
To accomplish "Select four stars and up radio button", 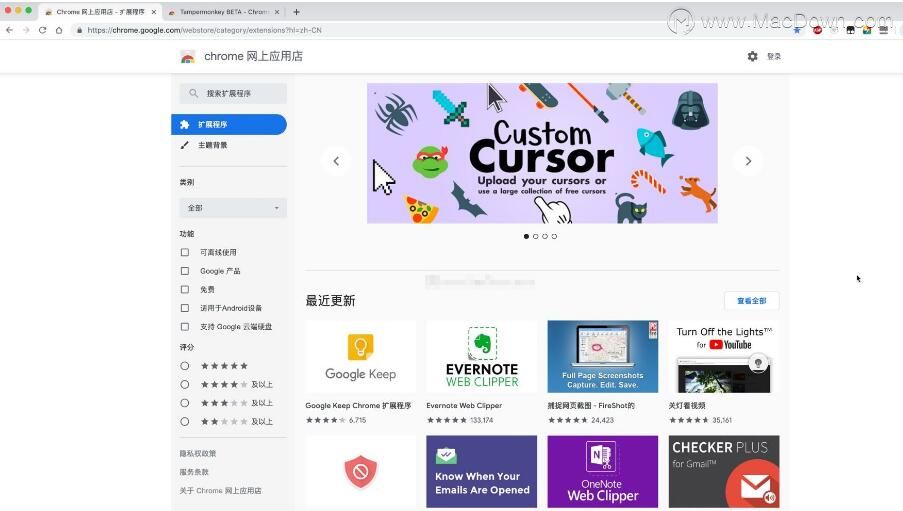I will [x=184, y=384].
